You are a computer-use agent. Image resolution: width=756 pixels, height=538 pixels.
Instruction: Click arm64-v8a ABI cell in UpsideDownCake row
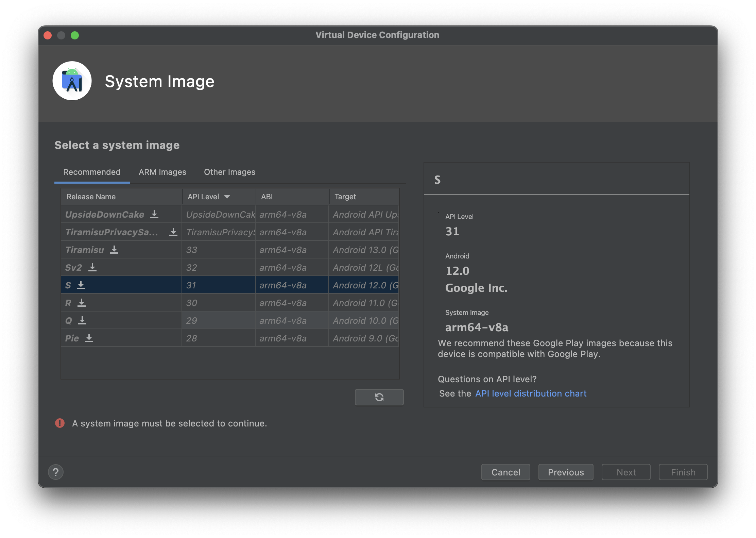[x=292, y=214]
